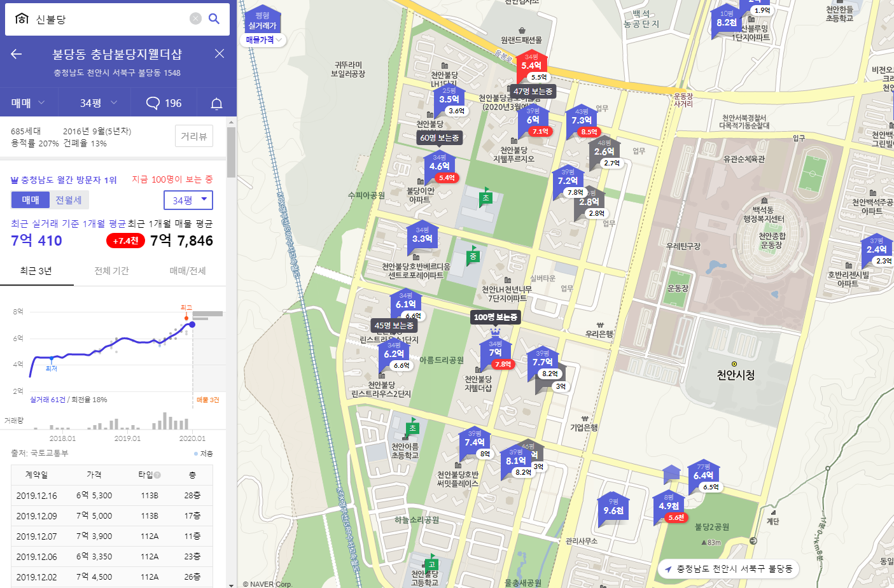Open the 34평 size dropdown in header
894x588 pixels.
click(x=99, y=102)
